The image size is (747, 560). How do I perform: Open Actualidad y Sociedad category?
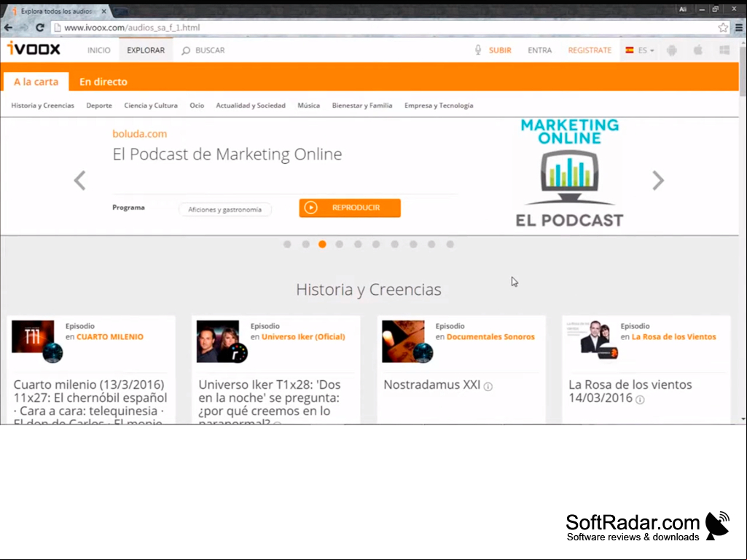(x=251, y=106)
